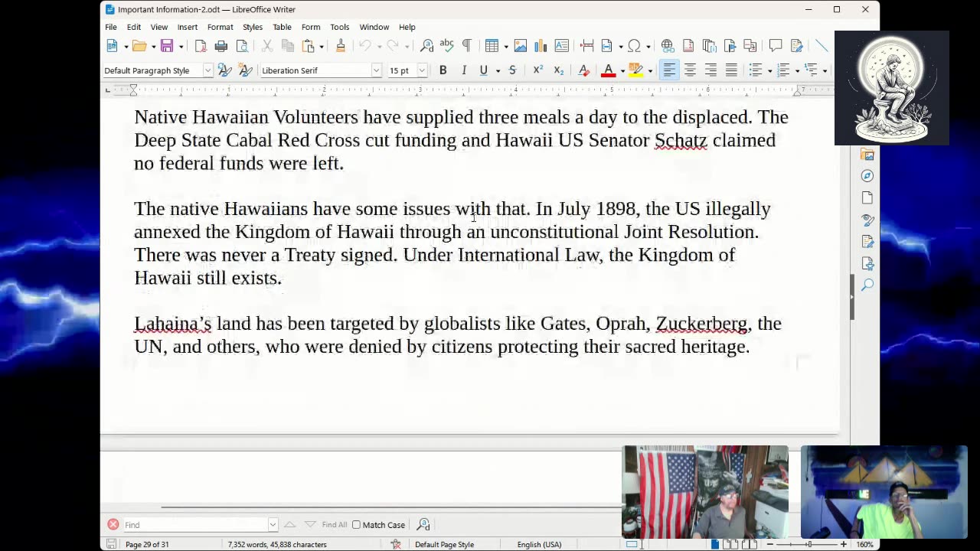Toggle Underline formatting

pos(483,70)
